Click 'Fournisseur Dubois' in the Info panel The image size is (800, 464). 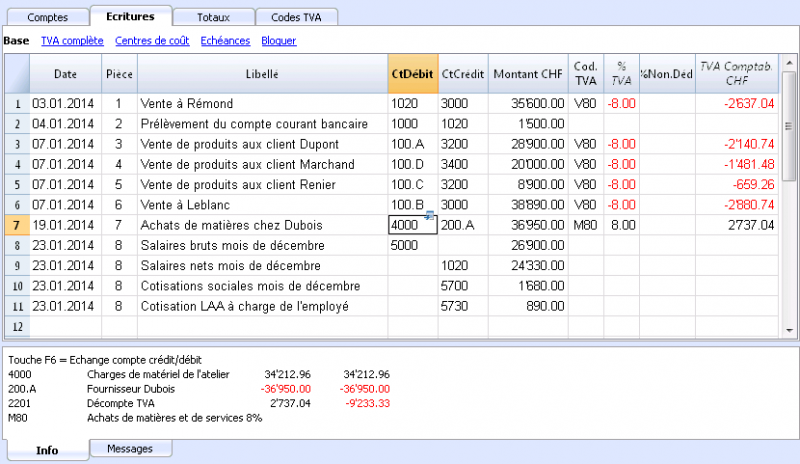point(131,389)
